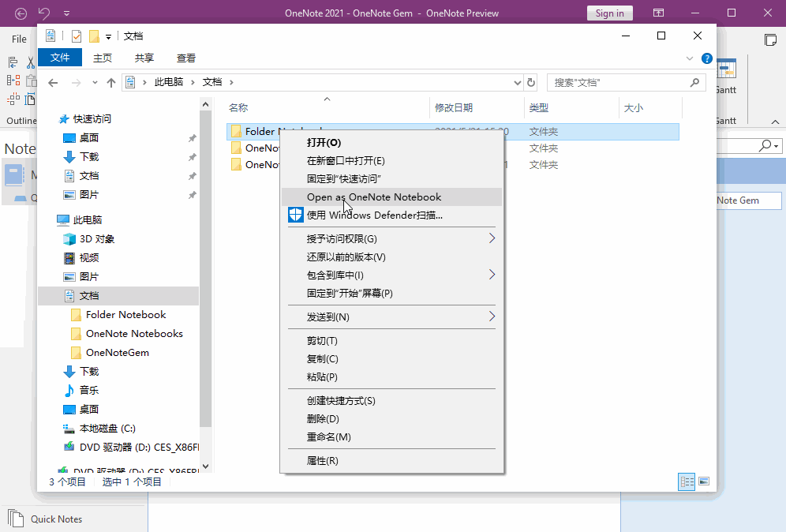Switch to the 主页 ribbon tab
This screenshot has width=786, height=532.
click(103, 58)
